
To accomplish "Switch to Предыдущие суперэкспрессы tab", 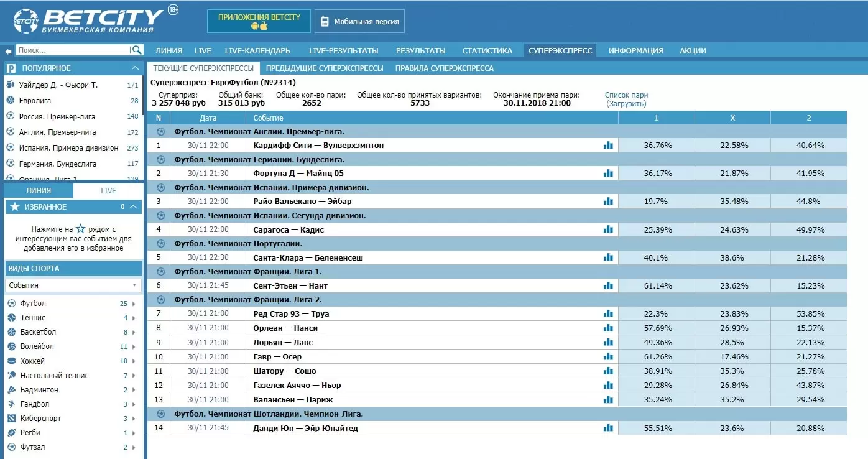I will pos(325,68).
